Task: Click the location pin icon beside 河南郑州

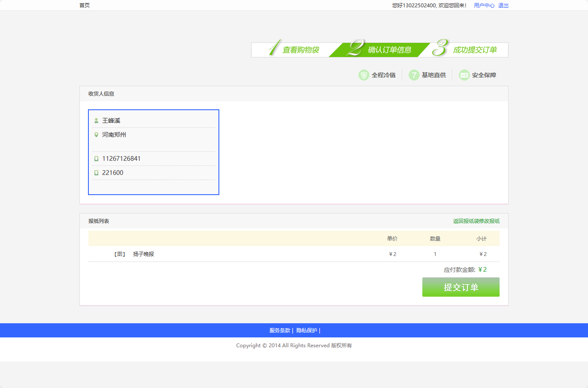Action: click(96, 135)
